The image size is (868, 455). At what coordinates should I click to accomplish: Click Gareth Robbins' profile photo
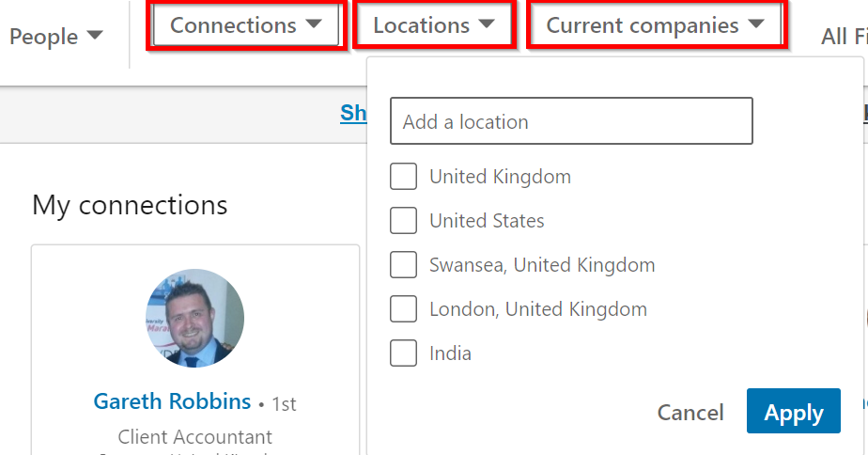195,318
